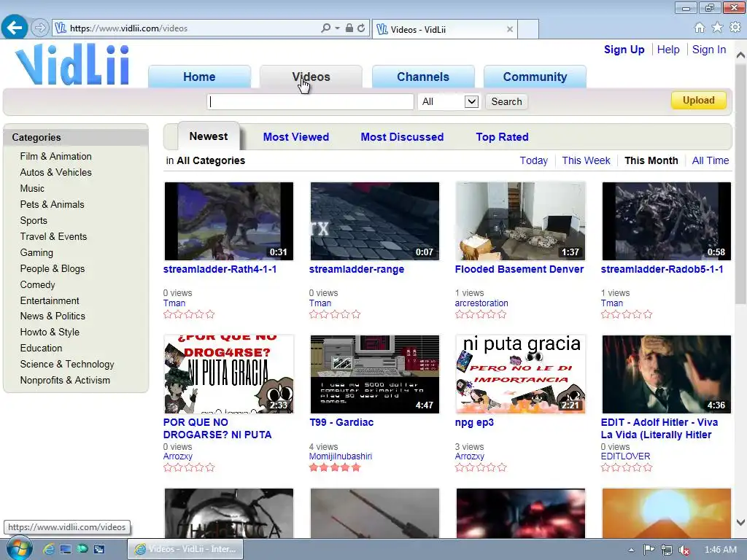The width and height of the screenshot is (747, 560).
Task: Click the green taskbar icon
Action: click(x=82, y=549)
